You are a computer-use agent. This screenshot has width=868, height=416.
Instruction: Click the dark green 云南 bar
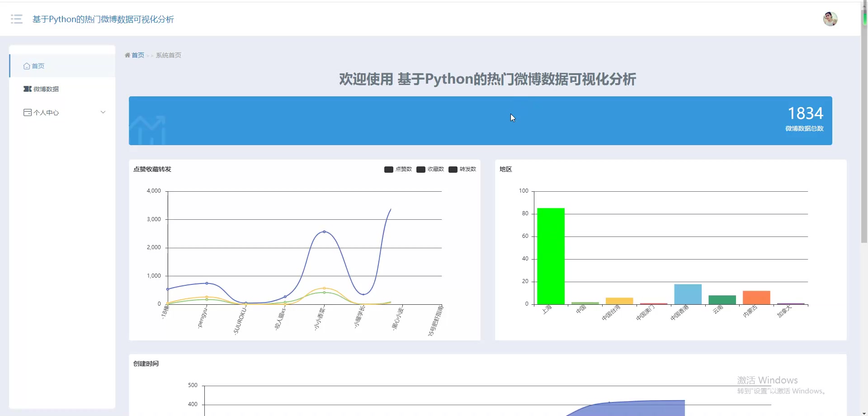(722, 300)
